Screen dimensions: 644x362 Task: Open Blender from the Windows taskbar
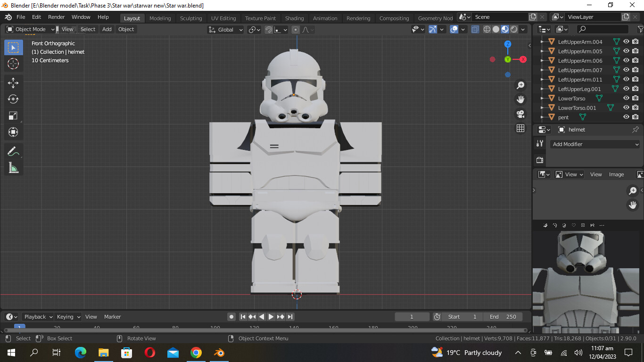click(x=219, y=353)
